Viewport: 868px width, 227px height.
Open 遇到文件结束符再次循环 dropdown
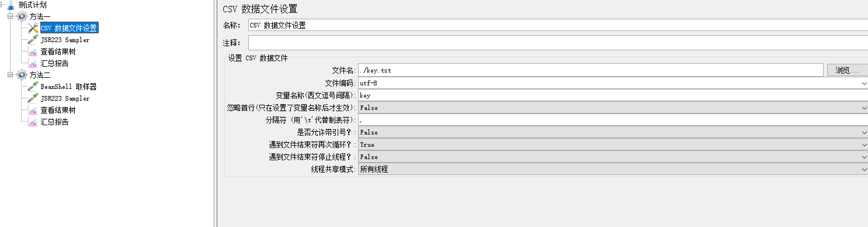(x=613, y=145)
